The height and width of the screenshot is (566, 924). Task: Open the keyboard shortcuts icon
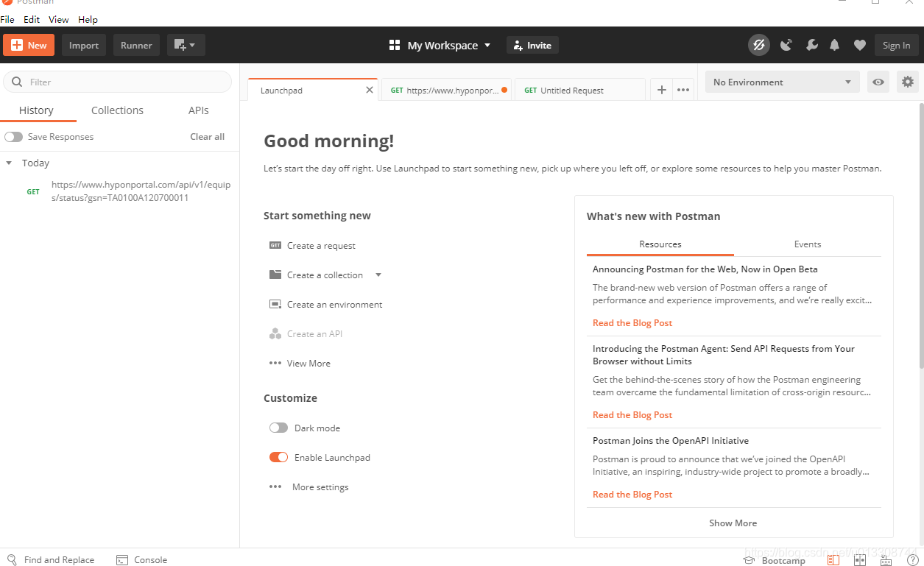(x=886, y=560)
